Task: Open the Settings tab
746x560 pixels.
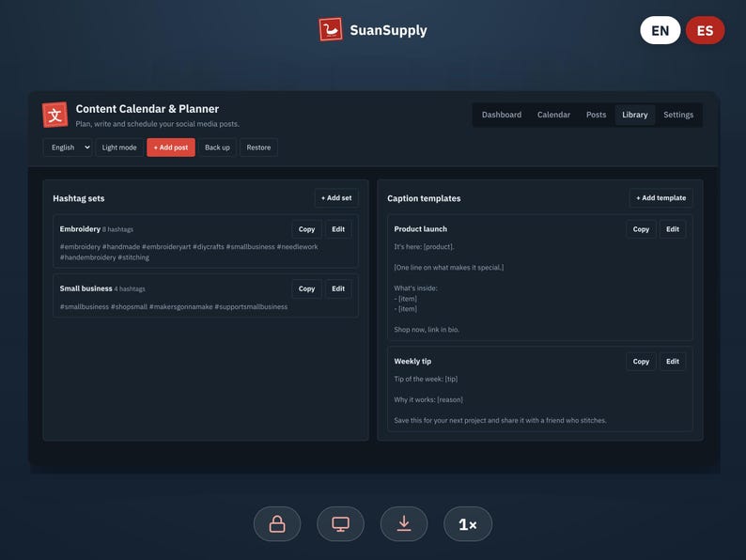Action: 678,115
